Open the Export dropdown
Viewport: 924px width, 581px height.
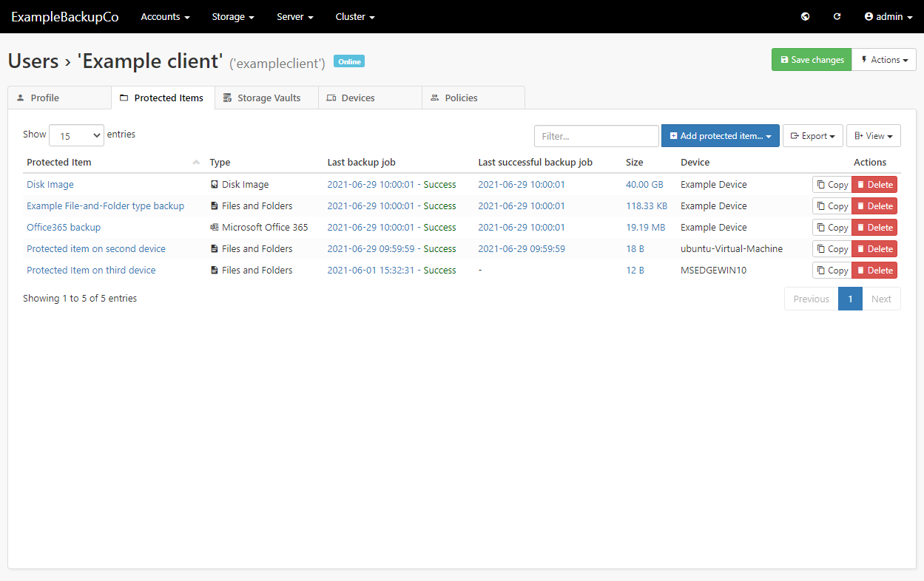[812, 135]
